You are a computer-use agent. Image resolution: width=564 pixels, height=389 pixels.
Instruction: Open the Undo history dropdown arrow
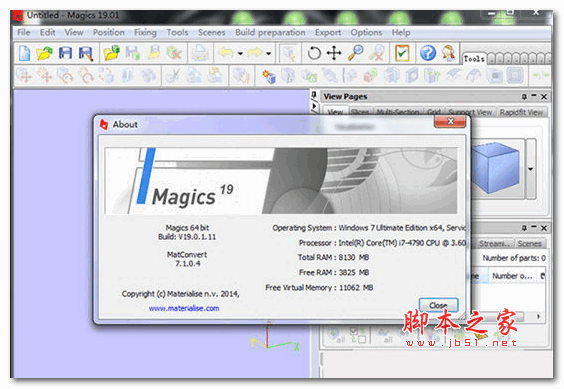[240, 54]
